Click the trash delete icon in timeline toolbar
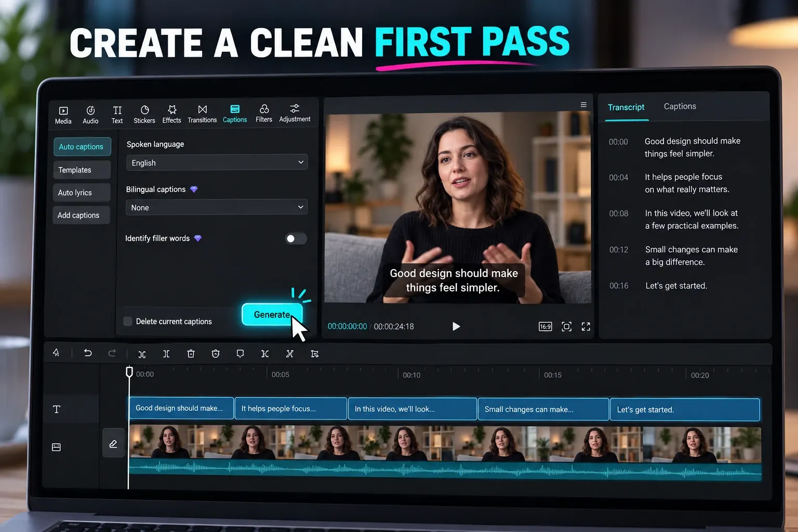 click(x=191, y=354)
